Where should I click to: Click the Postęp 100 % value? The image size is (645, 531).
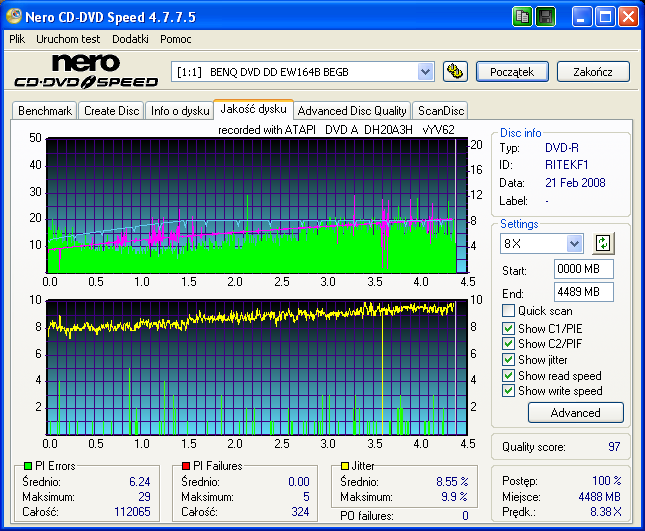tap(607, 480)
